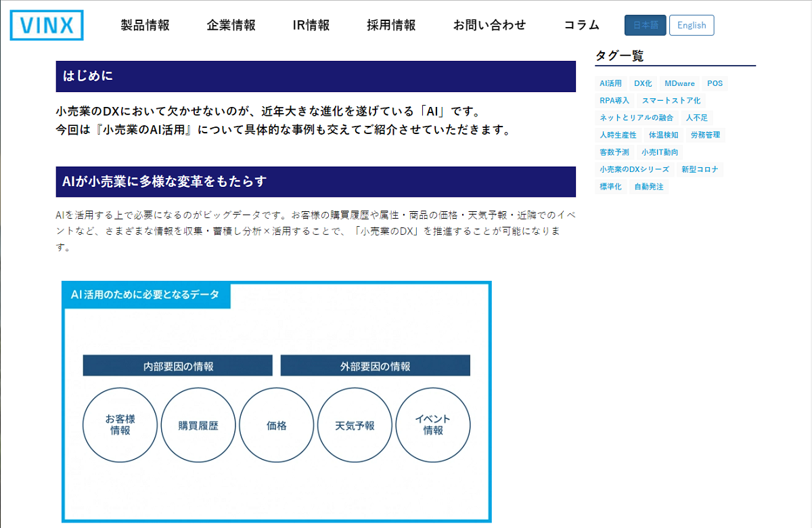This screenshot has width=812, height=528.
Task: Switch the site language to English
Action: coord(692,25)
